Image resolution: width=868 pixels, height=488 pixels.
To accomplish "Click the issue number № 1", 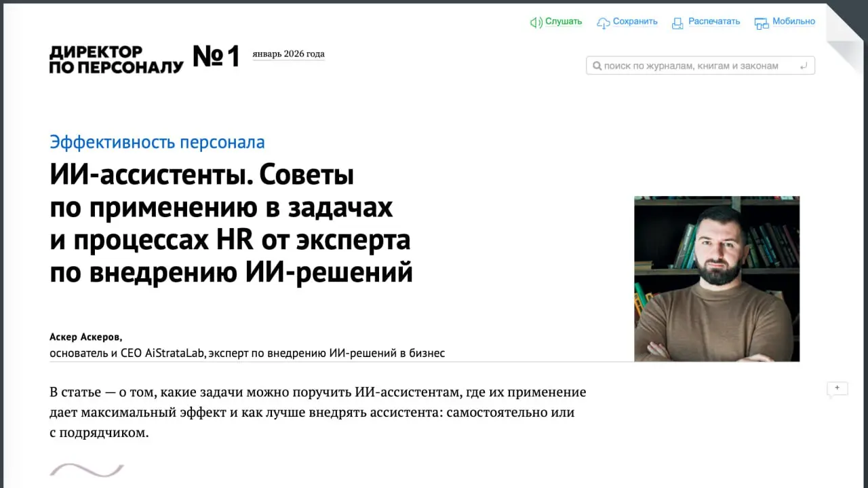I will pos(216,57).
